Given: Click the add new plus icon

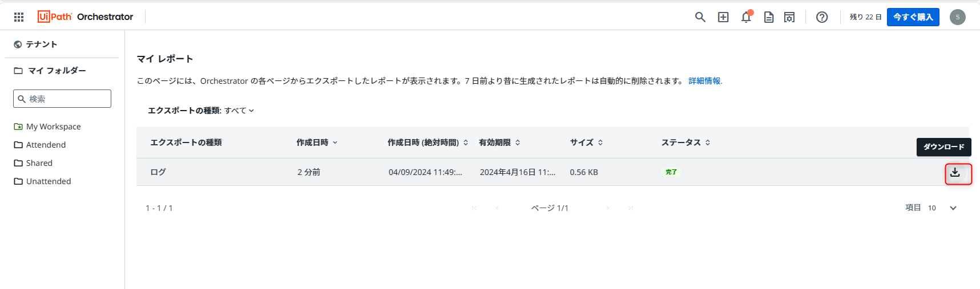Looking at the screenshot, I should click(x=723, y=17).
